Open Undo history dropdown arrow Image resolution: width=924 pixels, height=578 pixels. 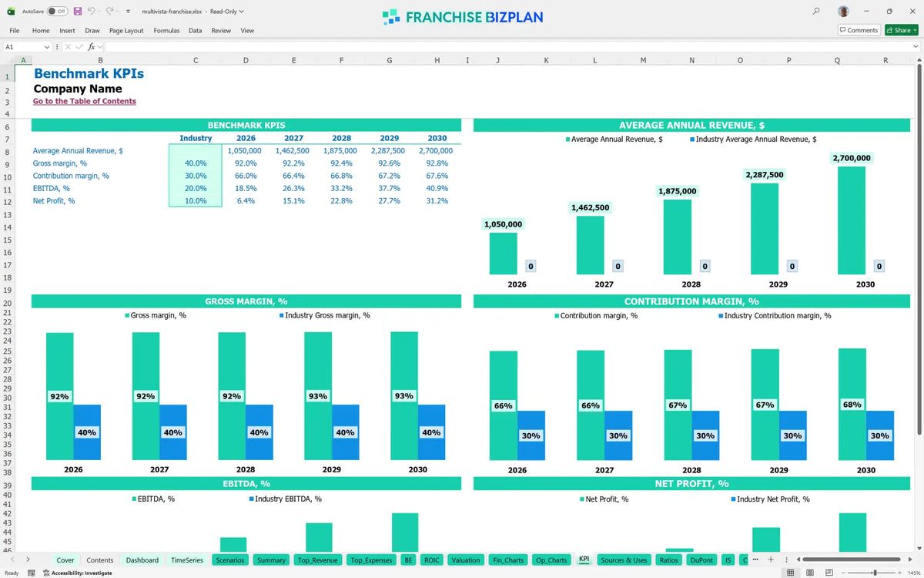point(100,12)
